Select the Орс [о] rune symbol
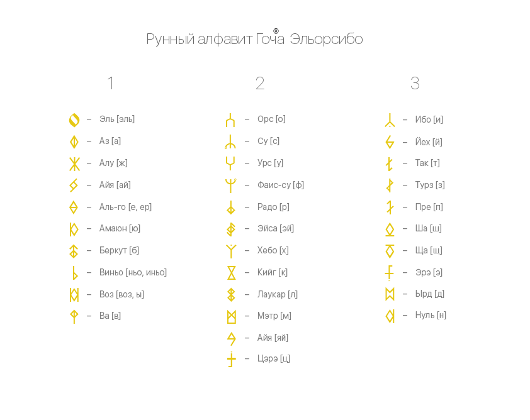 tap(230, 120)
